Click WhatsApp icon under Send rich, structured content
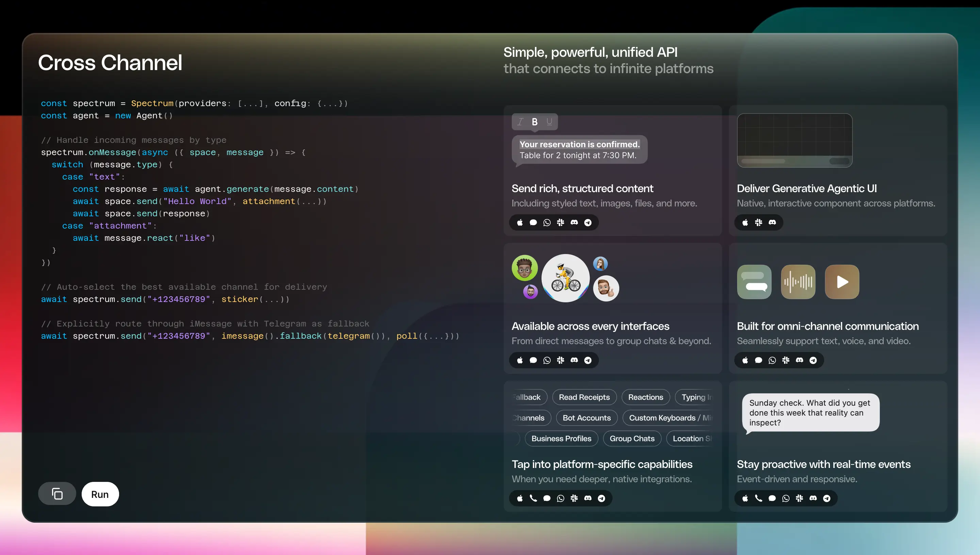Image resolution: width=980 pixels, height=555 pixels. click(x=547, y=222)
